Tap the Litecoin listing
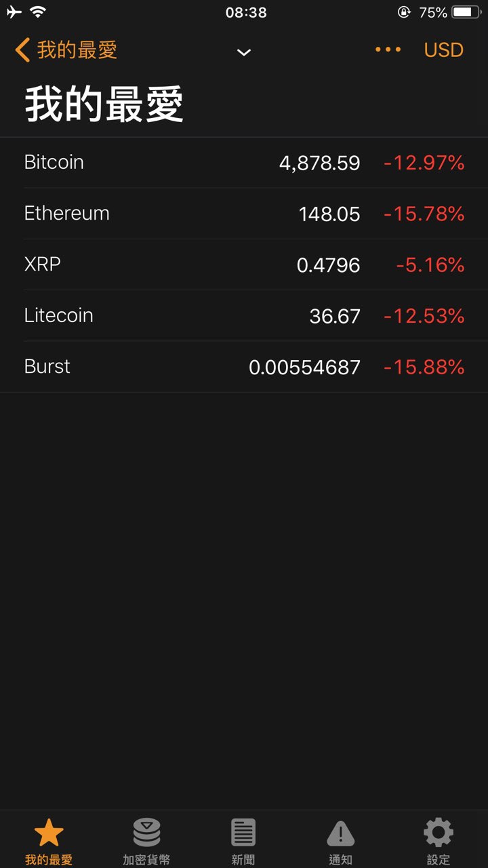Screen dimensions: 488x868 [244, 315]
